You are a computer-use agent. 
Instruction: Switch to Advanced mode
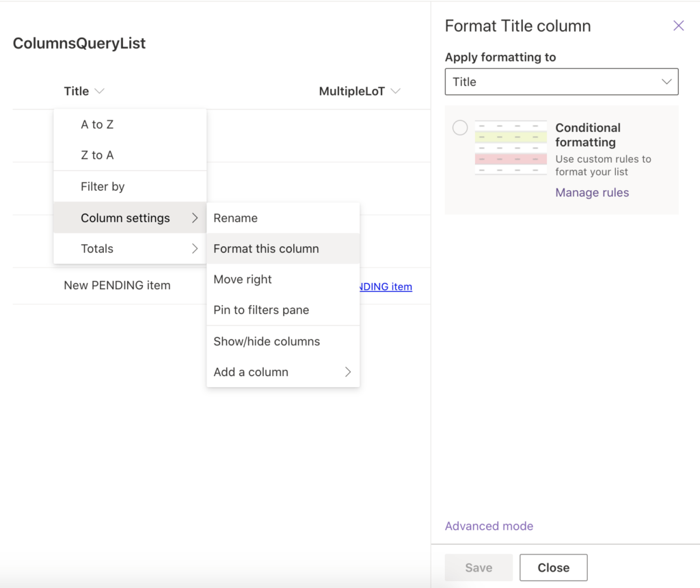point(489,526)
